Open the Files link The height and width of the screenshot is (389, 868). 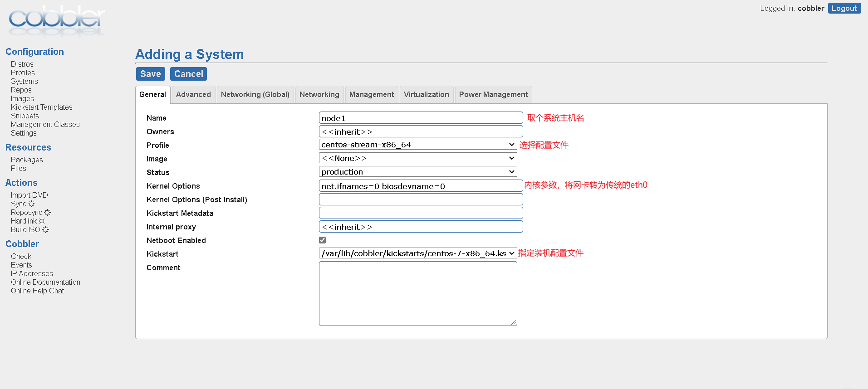[x=19, y=169]
